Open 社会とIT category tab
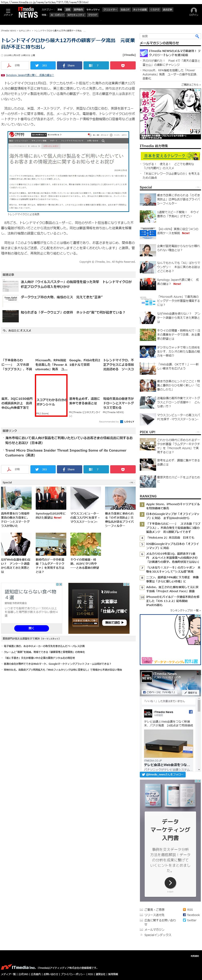202x980 pixels. (125, 10)
